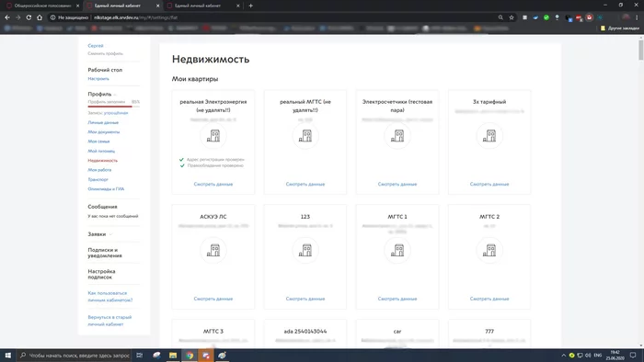Click building icon in 'реальный МГТС' card
This screenshot has width=644, height=362.
(305, 136)
